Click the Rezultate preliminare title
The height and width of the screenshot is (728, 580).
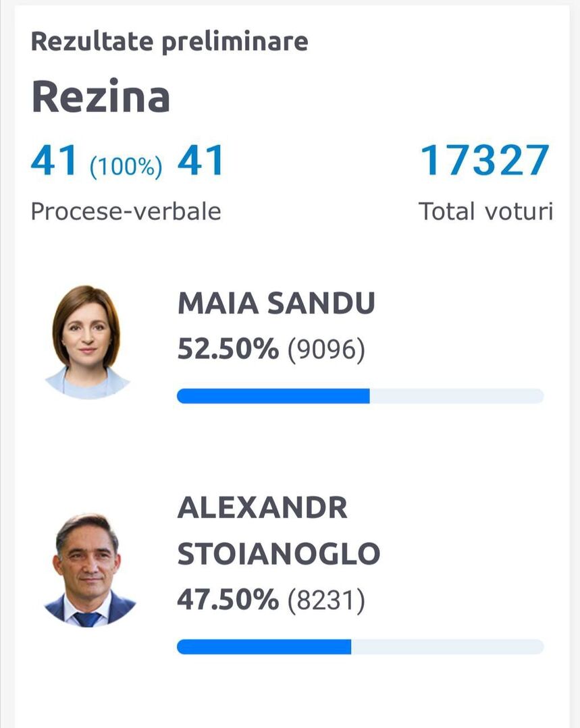pyautogui.click(x=169, y=41)
